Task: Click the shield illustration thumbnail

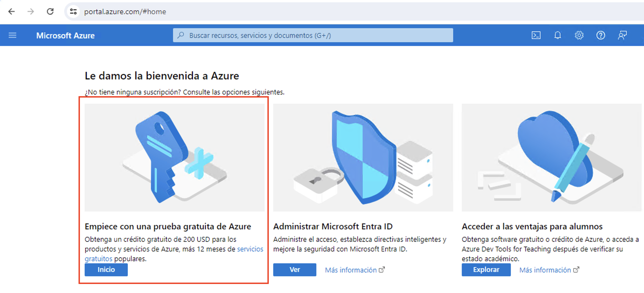Action: tap(363, 158)
